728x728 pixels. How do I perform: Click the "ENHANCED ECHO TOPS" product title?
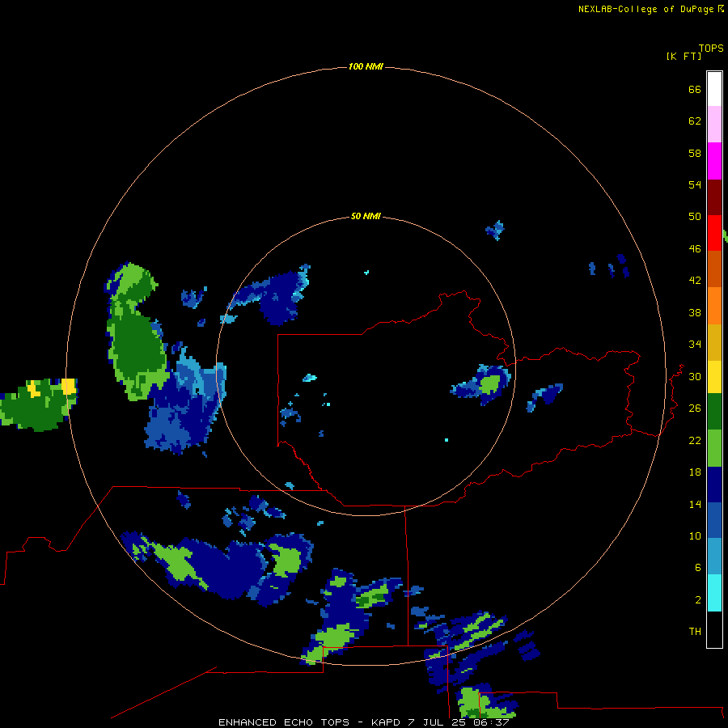[x=284, y=722]
